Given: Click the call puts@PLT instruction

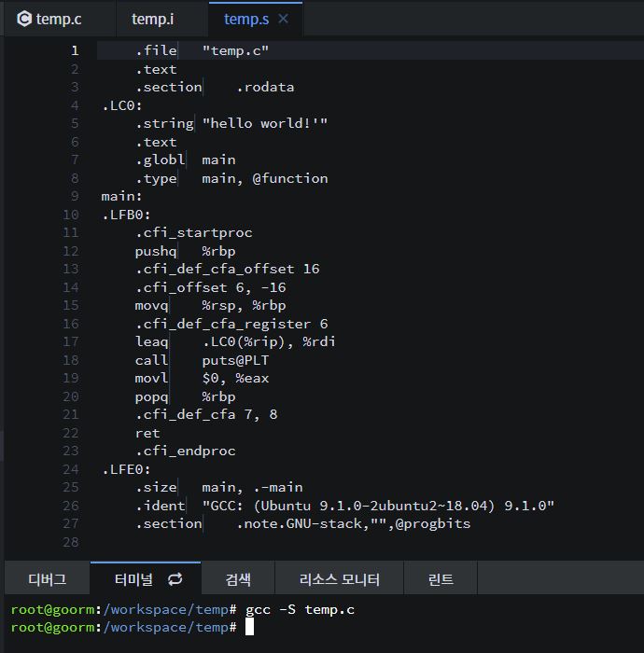Looking at the screenshot, I should pyautogui.click(x=202, y=360).
